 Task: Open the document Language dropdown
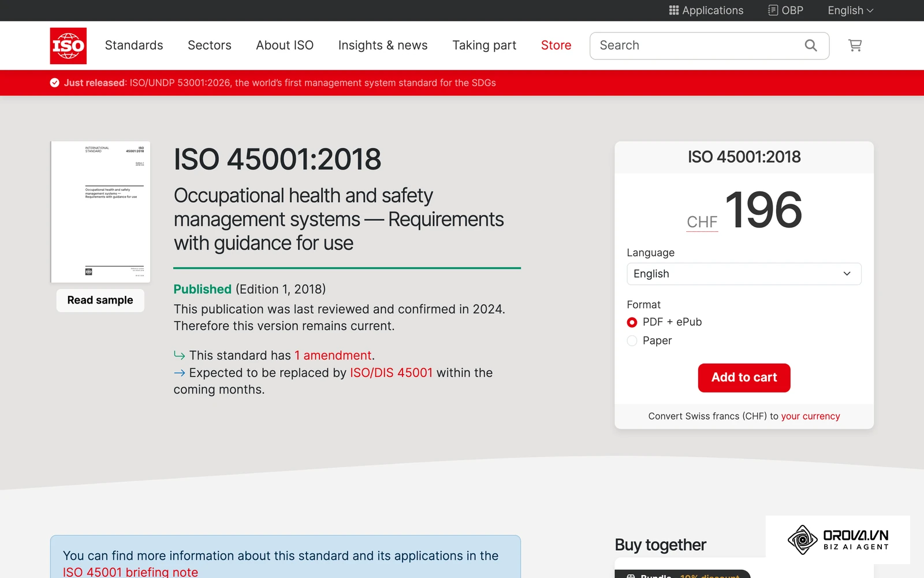pyautogui.click(x=744, y=274)
